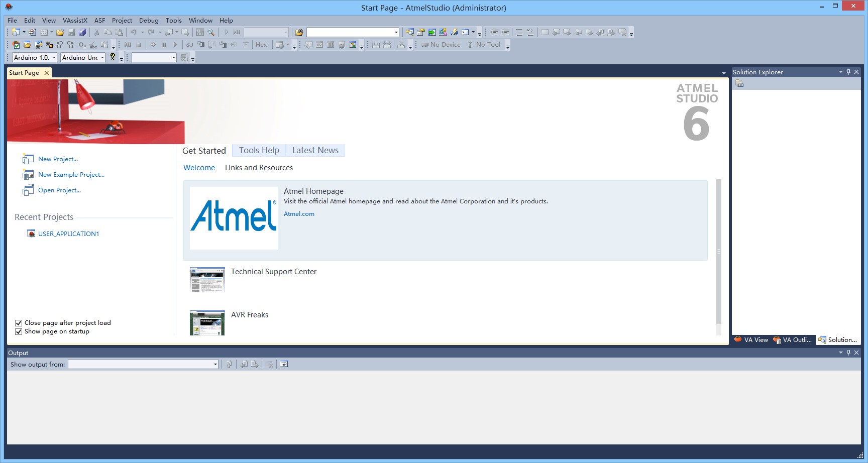Viewport: 868px width, 463px height.
Task: Pin the Solution Explorer panel
Action: coord(848,72)
